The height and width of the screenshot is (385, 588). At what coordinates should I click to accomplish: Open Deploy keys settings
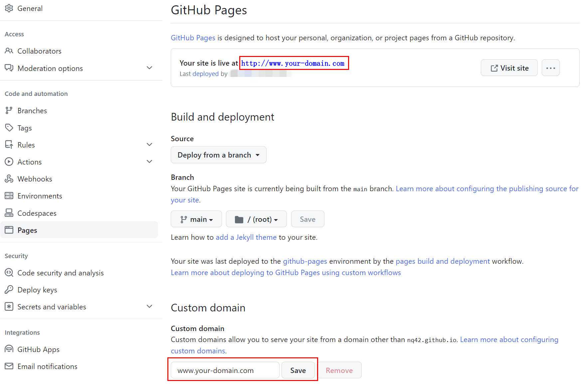37,290
